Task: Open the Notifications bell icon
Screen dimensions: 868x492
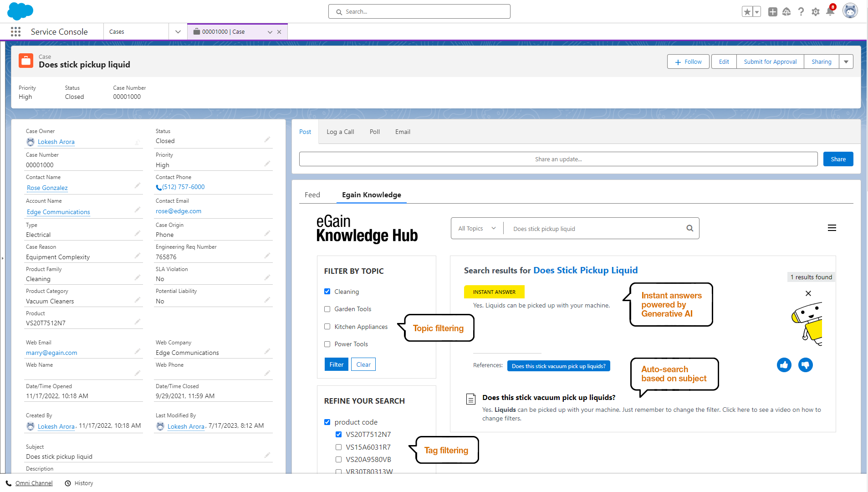Action: pyautogui.click(x=830, y=12)
